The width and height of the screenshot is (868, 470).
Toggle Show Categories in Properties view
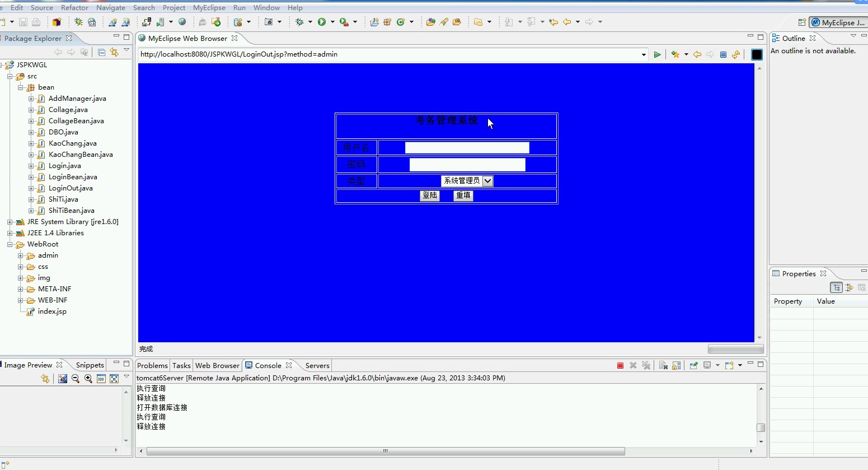[x=836, y=287]
